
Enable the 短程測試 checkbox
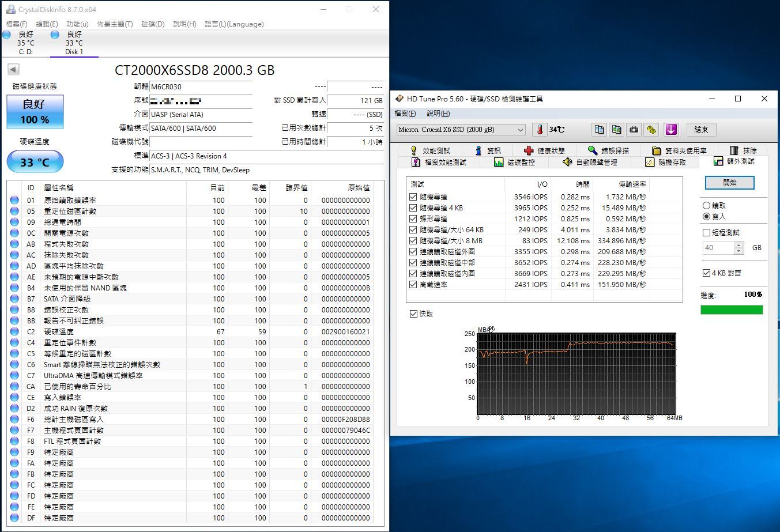(x=706, y=233)
